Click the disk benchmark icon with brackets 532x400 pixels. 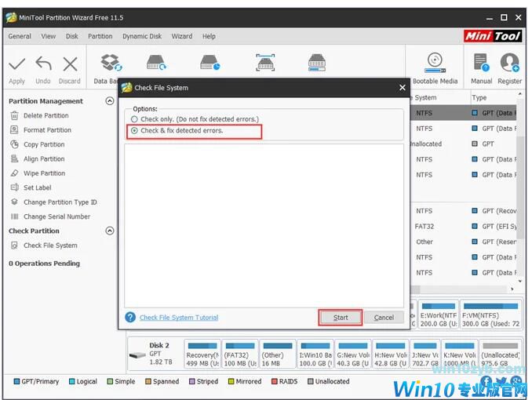point(265,63)
